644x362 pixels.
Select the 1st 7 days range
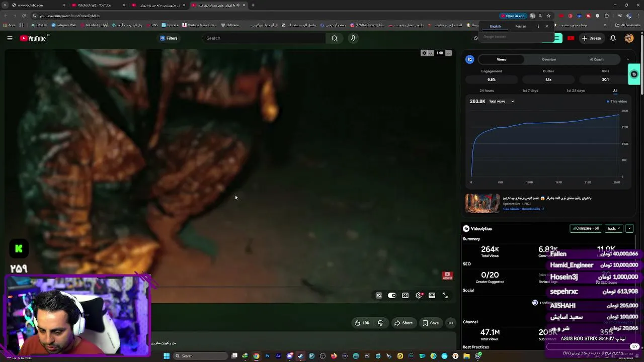530,90
